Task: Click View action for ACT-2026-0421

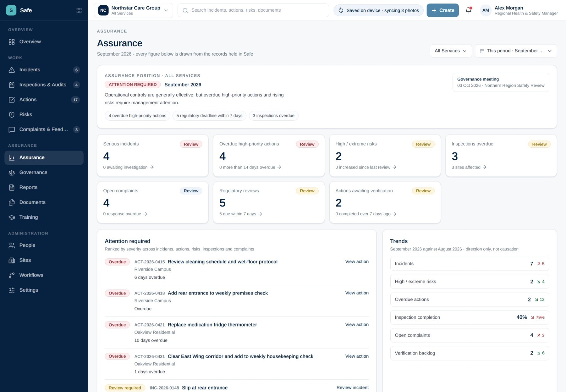Action: point(357,324)
